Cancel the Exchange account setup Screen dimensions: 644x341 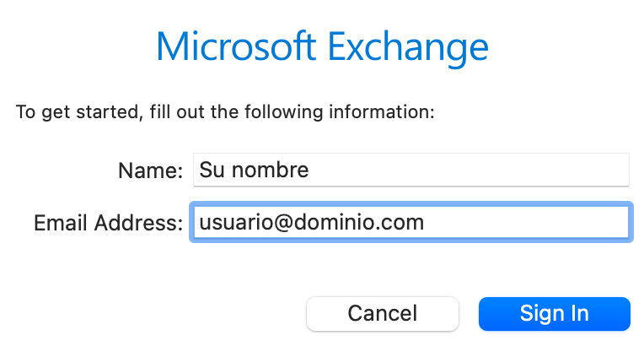(x=383, y=314)
